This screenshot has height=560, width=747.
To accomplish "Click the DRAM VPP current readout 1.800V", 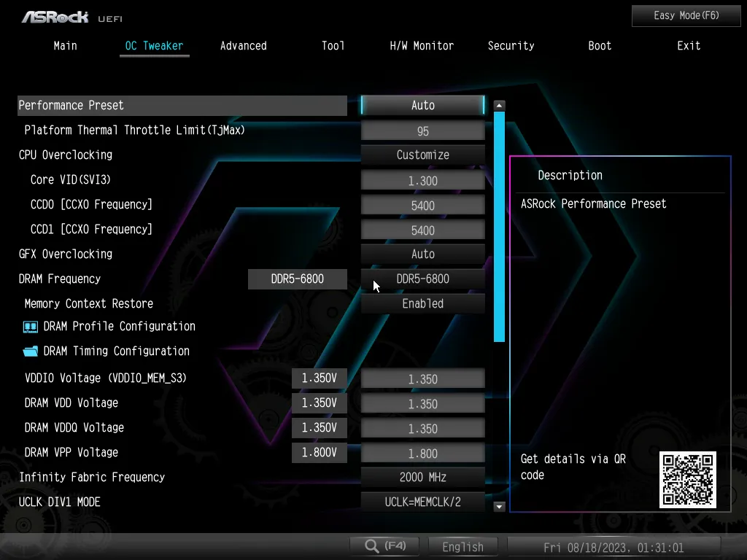I will [320, 452].
